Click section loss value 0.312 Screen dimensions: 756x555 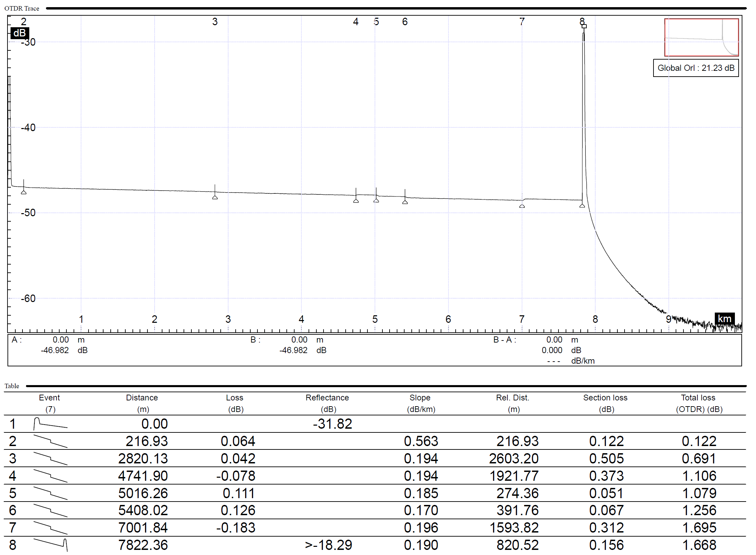point(607,528)
